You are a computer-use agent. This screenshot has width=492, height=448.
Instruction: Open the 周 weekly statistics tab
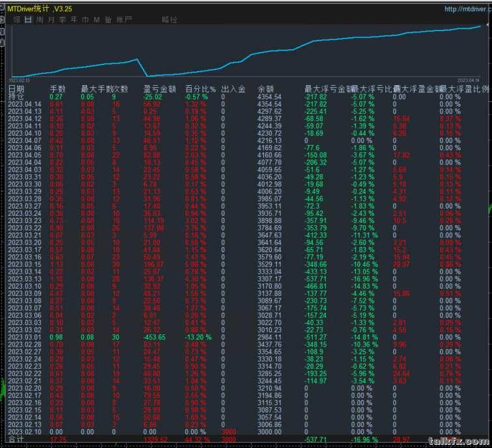pos(40,20)
